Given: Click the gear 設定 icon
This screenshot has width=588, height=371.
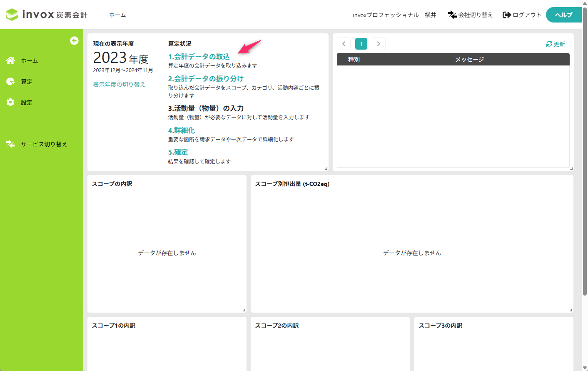Looking at the screenshot, I should pyautogui.click(x=10, y=102).
